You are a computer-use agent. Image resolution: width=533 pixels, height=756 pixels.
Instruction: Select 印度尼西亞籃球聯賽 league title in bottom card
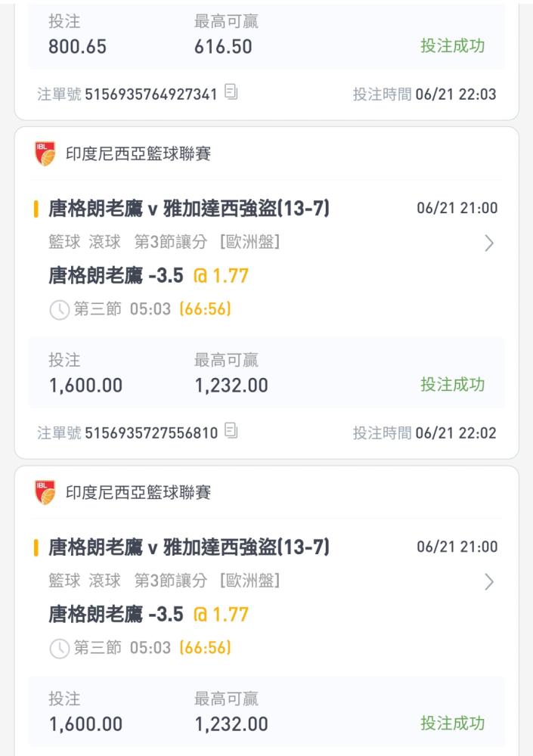point(138,492)
